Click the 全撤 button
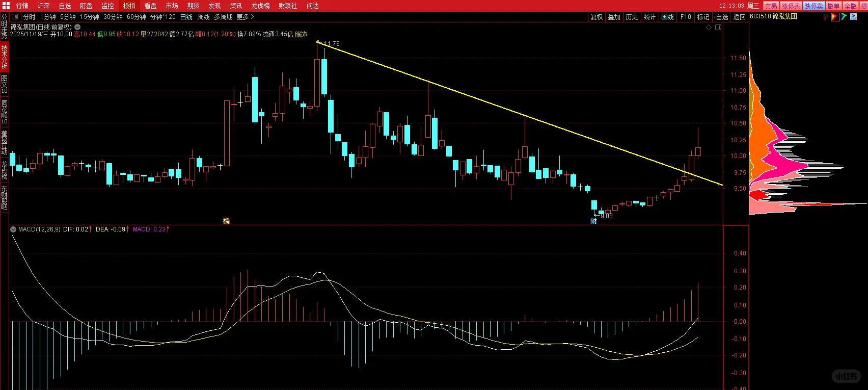 pyautogui.click(x=850, y=6)
